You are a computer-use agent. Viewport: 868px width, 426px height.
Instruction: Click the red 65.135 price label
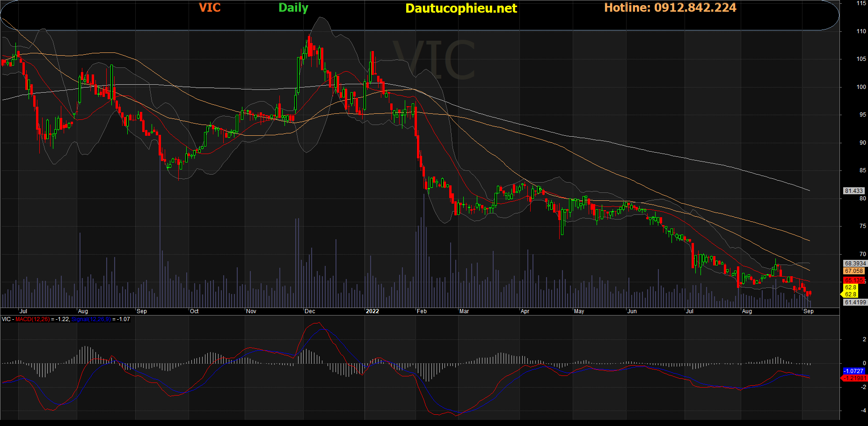click(x=853, y=280)
